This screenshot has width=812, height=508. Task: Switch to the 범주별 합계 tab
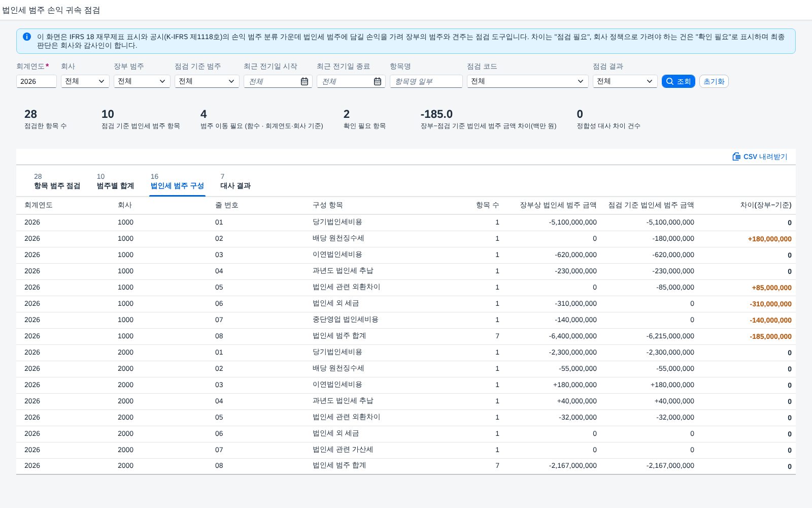(x=115, y=181)
